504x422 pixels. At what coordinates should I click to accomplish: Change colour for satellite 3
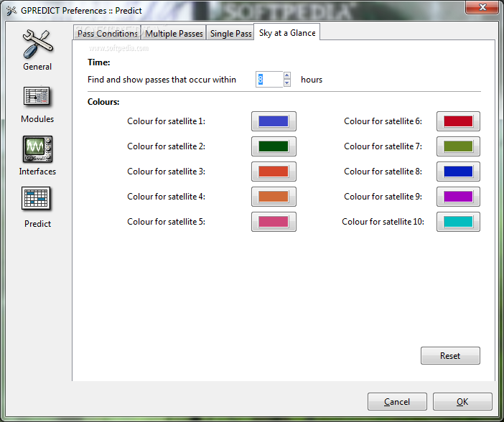pos(274,172)
